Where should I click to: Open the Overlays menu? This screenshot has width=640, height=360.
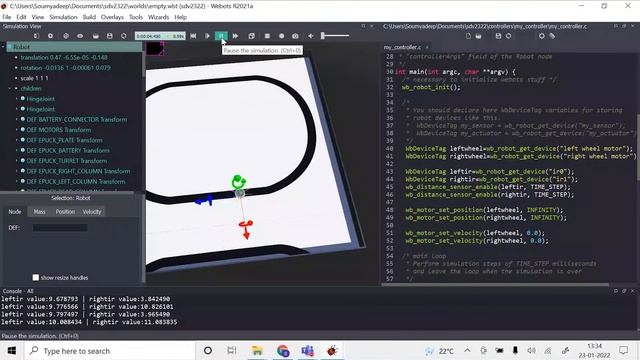point(112,17)
